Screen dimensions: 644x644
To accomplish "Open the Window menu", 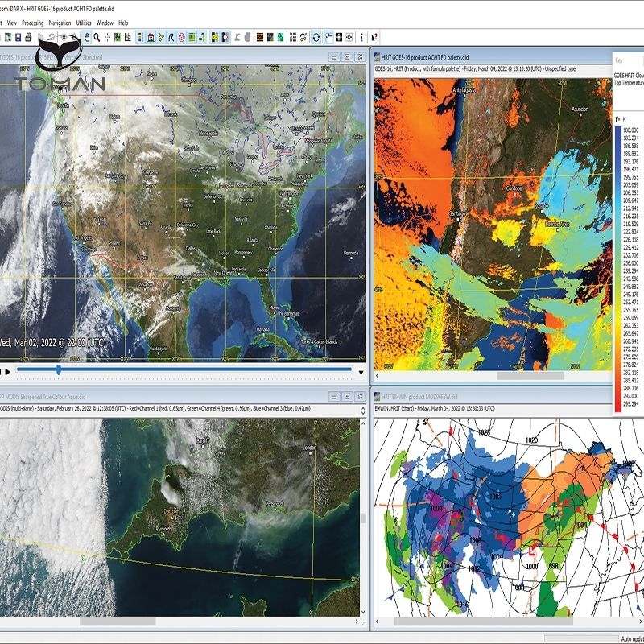I will [105, 23].
